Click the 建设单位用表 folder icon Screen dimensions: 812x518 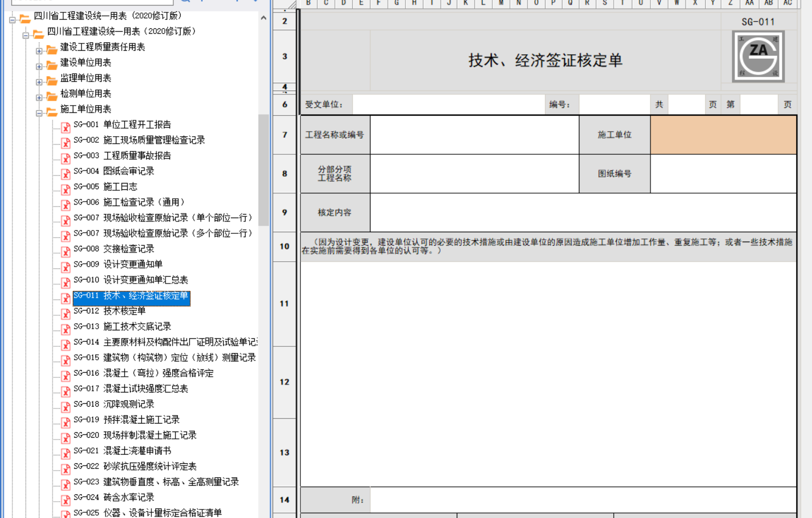51,65
